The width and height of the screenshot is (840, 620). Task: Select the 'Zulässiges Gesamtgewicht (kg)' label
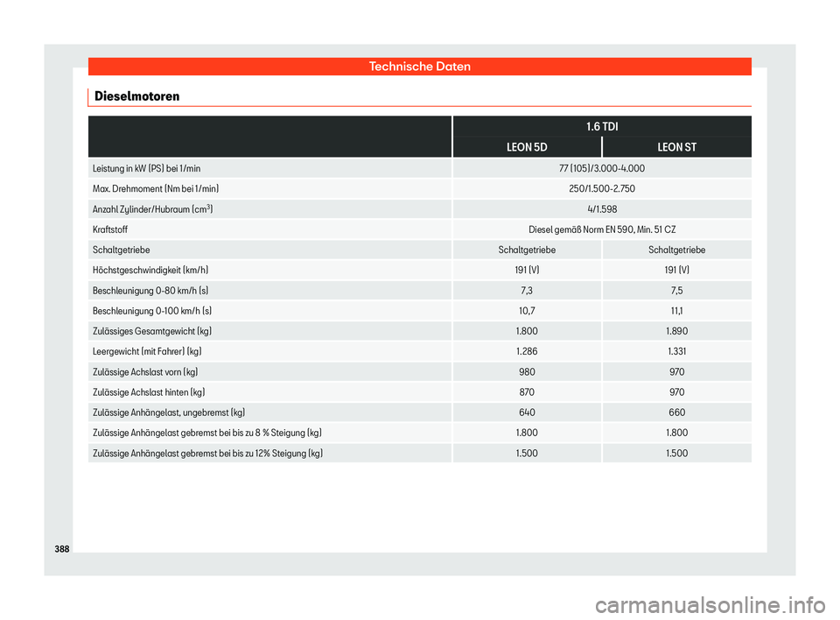152,331
